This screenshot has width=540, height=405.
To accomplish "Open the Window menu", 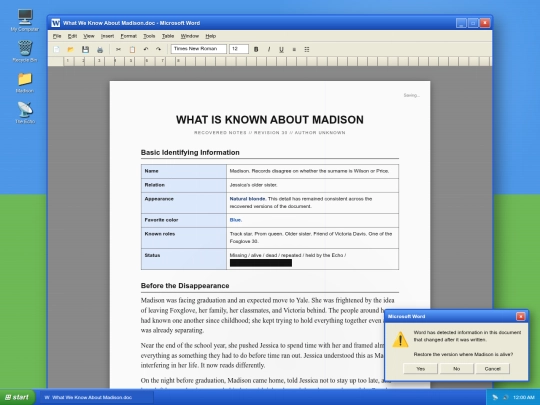I will 190,36.
